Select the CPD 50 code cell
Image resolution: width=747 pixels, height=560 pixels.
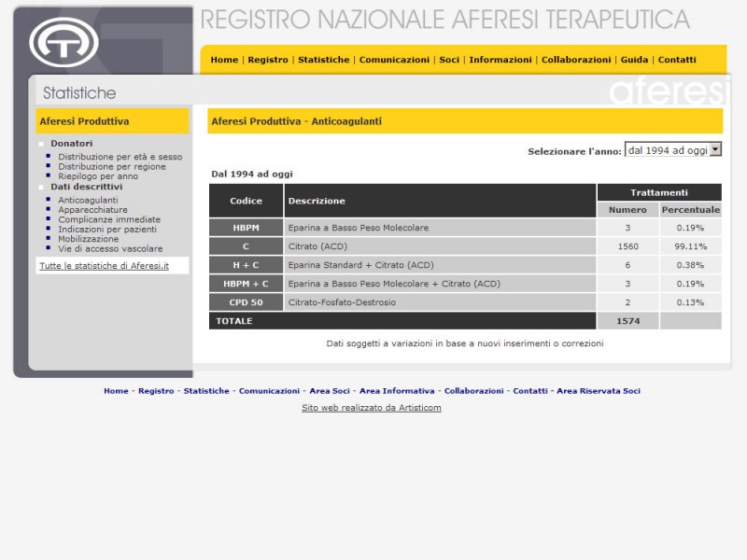(246, 302)
